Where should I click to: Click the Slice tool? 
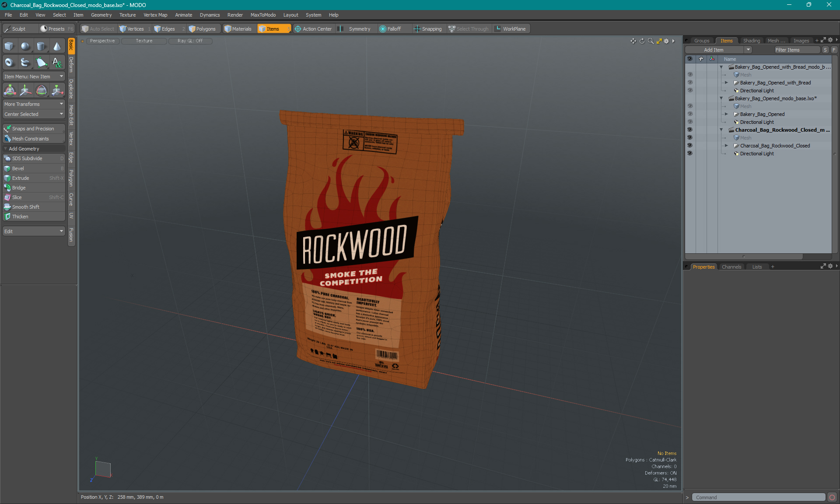pos(34,197)
